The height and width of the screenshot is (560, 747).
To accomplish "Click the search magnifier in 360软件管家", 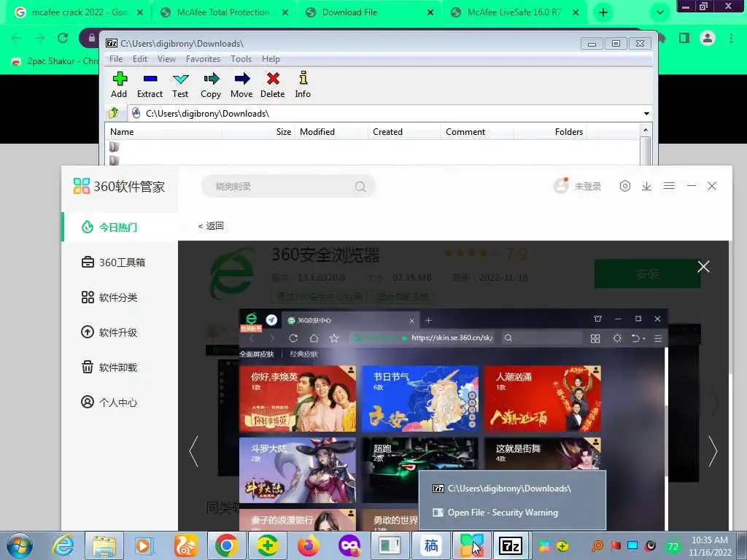I will 360,187.
